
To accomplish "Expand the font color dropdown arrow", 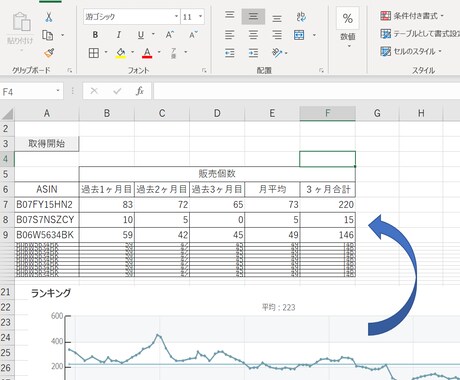I will 159,52.
